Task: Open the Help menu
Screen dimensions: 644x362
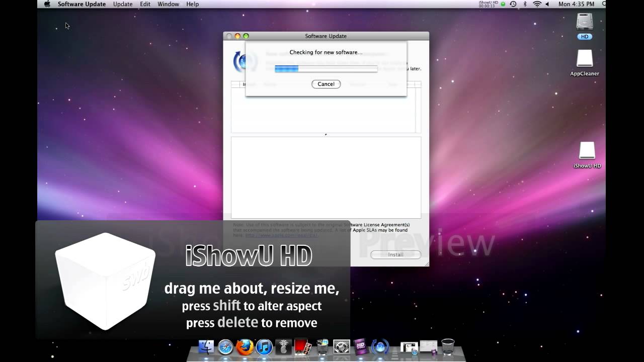Action: [x=192, y=4]
